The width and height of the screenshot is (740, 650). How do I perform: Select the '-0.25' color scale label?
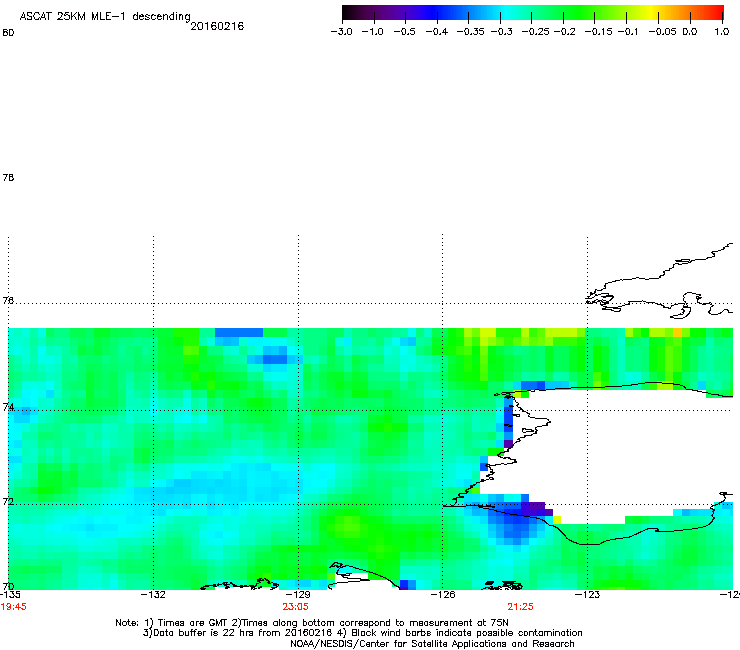point(535,32)
